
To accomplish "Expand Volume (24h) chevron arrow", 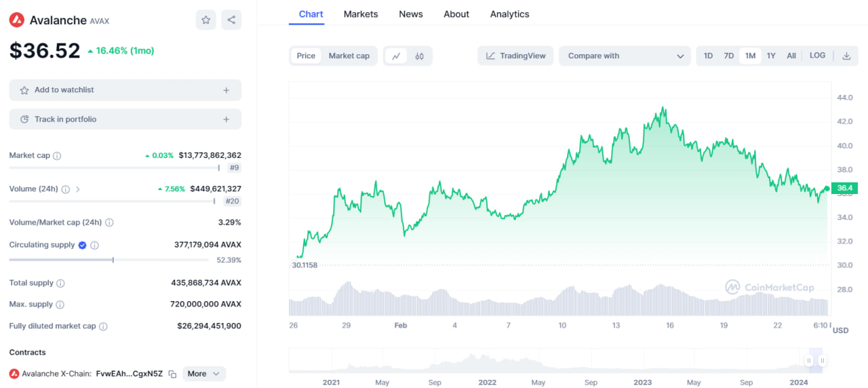I will 77,189.
